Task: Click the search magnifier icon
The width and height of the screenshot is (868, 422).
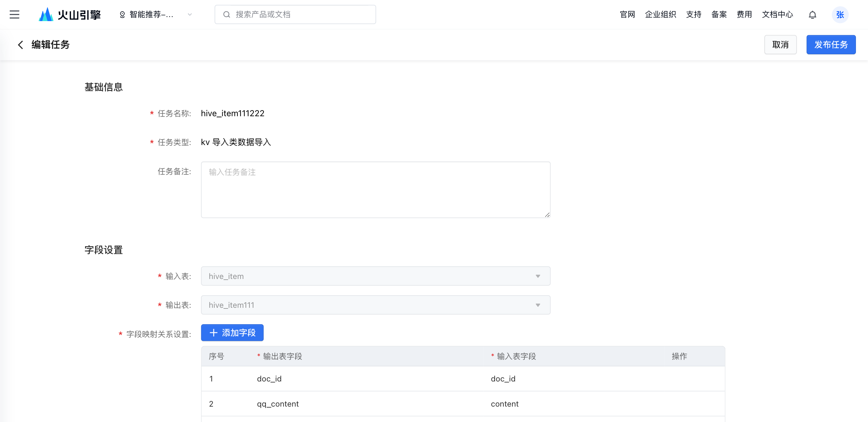Action: (x=227, y=14)
